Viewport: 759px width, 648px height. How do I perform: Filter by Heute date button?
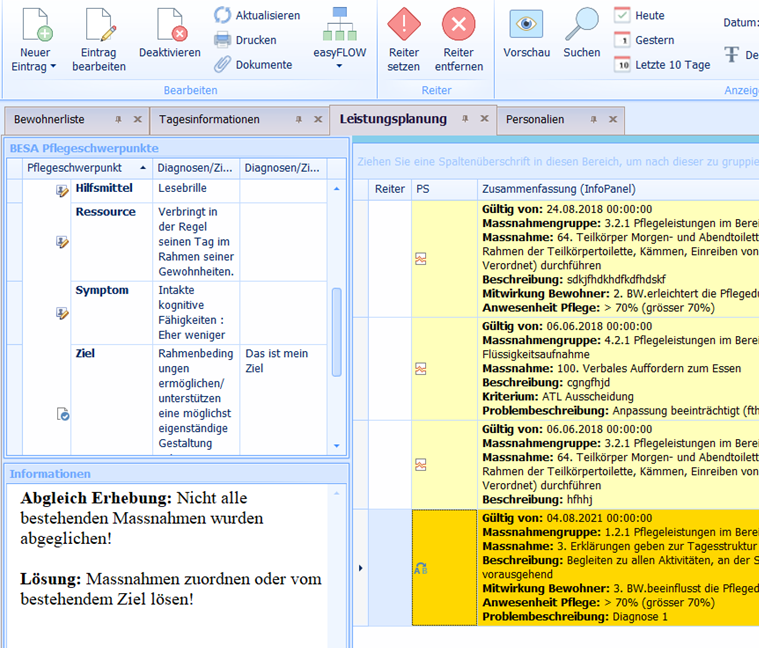click(x=649, y=15)
